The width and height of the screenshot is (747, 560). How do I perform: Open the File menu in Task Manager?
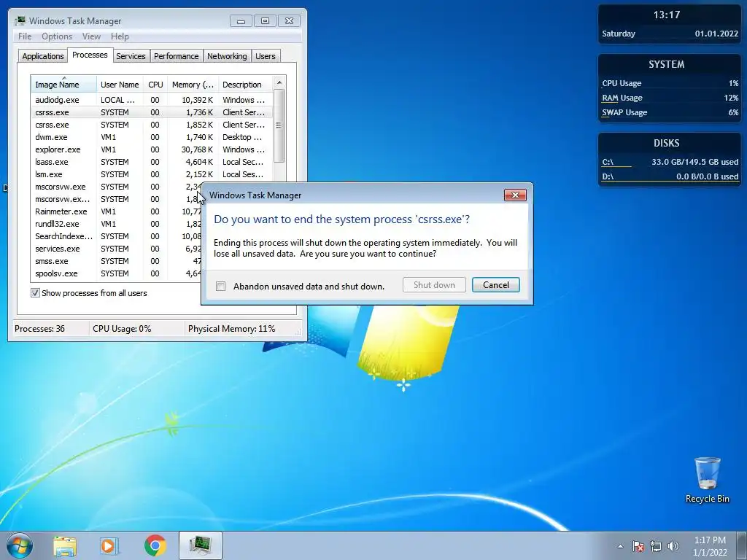click(x=25, y=36)
